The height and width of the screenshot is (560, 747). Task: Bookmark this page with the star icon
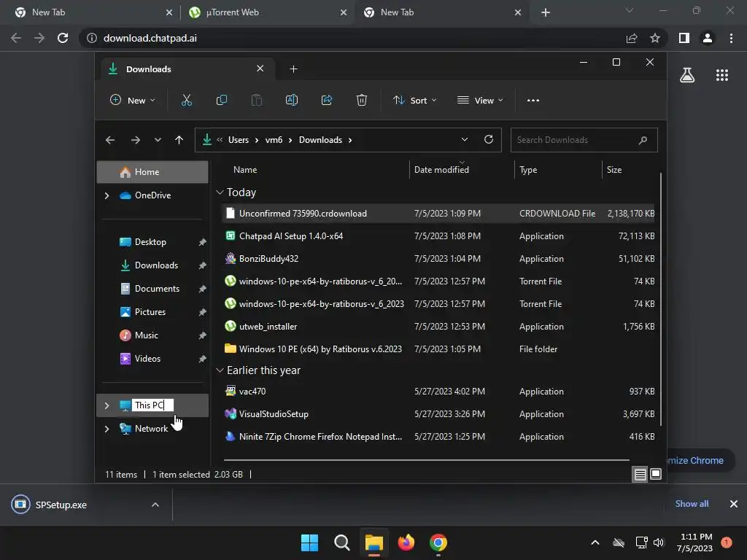655,38
